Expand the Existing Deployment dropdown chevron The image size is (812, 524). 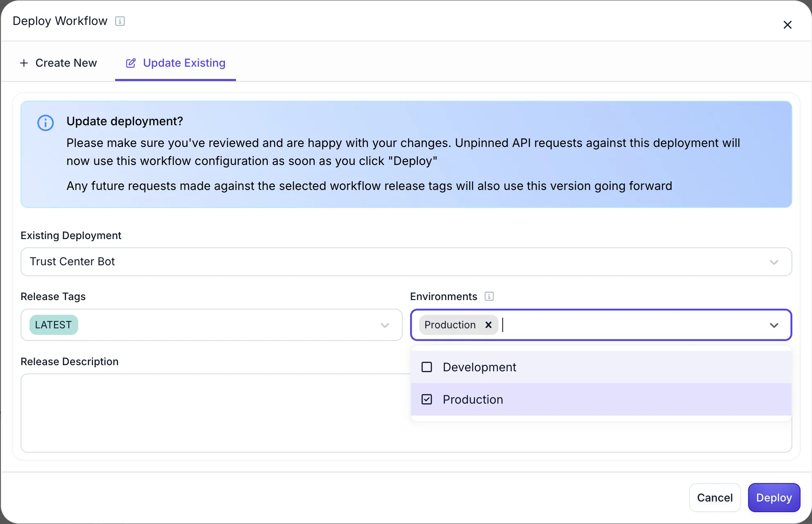[773, 262]
